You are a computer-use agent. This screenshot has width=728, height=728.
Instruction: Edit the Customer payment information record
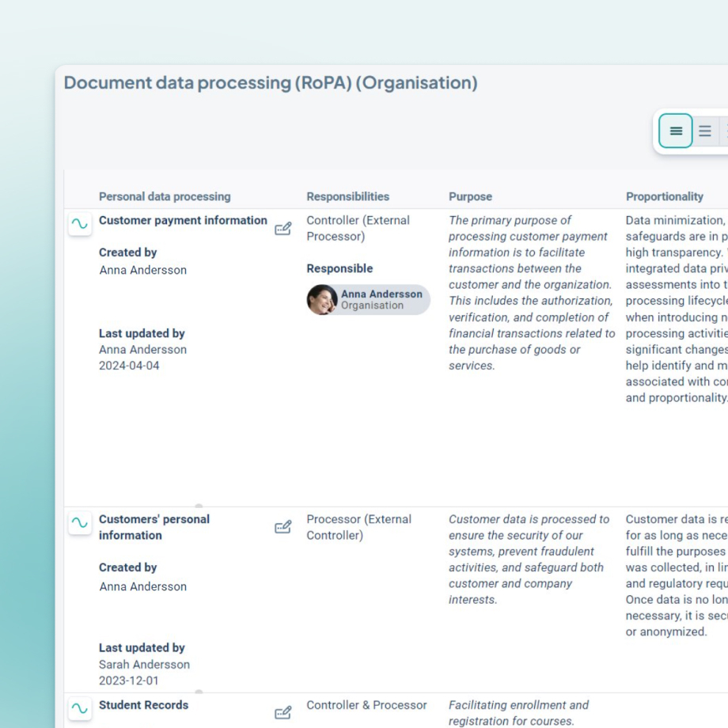point(282,229)
